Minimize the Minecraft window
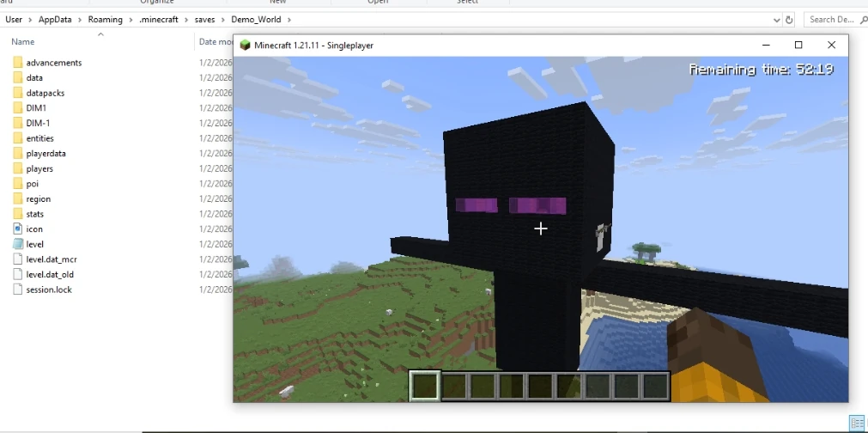This screenshot has height=433, width=868. click(766, 46)
